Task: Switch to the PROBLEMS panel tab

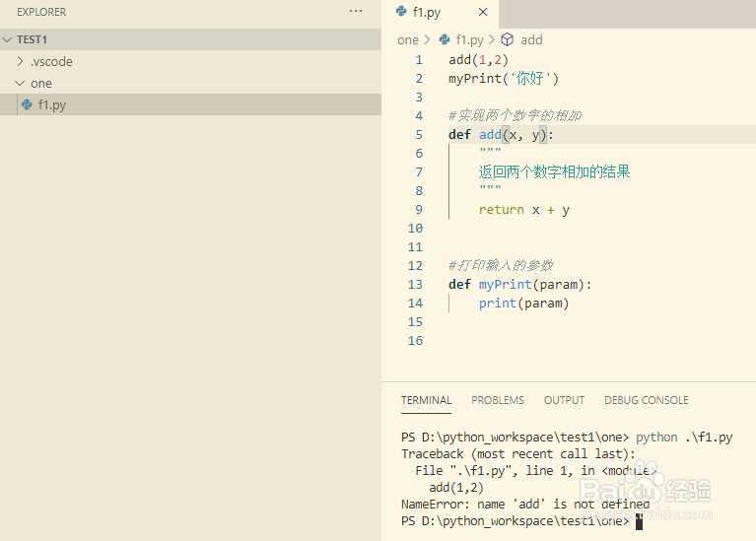Action: 498,400
